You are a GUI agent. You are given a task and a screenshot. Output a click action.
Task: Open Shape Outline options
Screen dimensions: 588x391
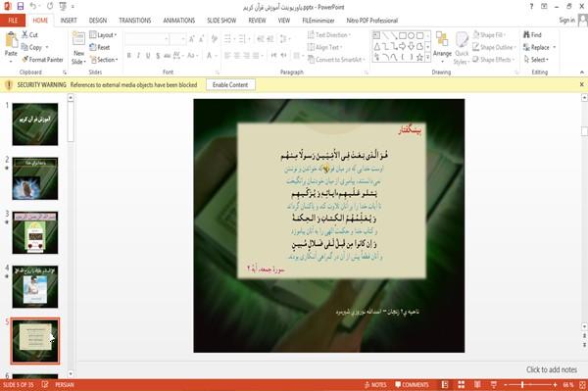pos(494,47)
